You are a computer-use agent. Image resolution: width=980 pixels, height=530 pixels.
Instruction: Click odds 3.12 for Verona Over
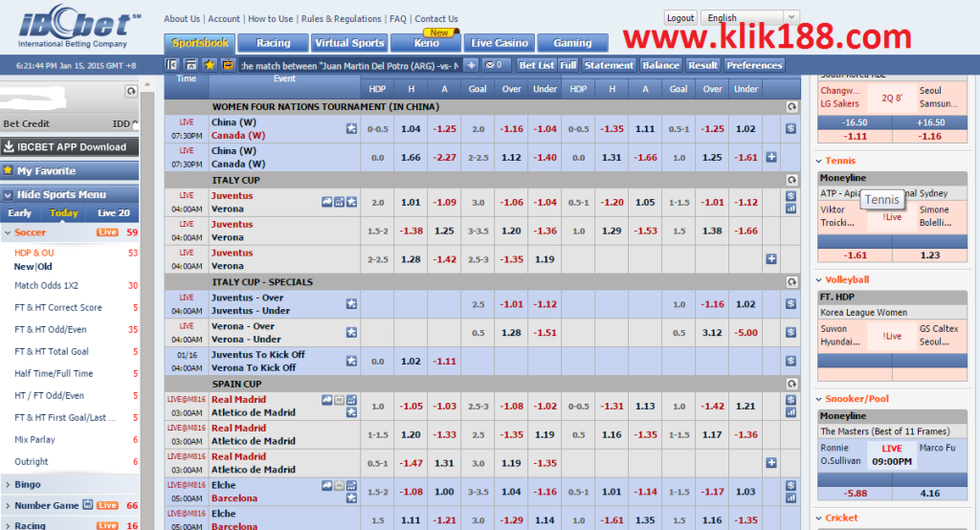click(712, 333)
